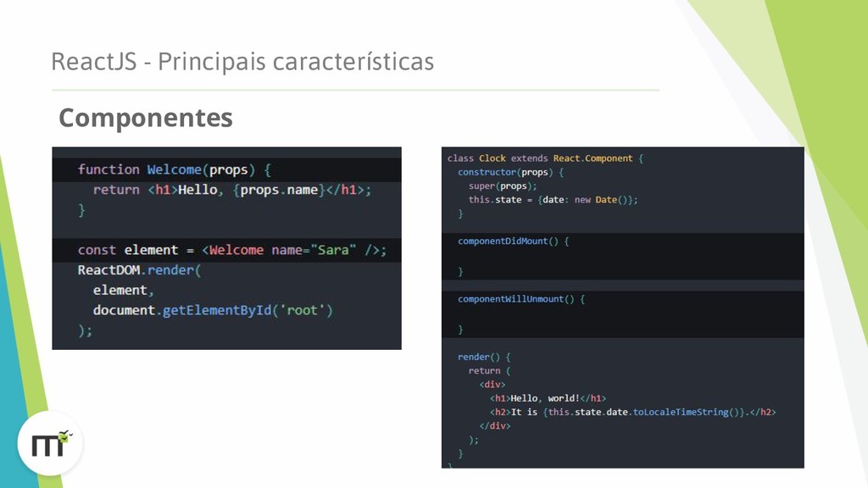Click the 'element,' argument line
Screen dimensions: 868x488
click(124, 291)
